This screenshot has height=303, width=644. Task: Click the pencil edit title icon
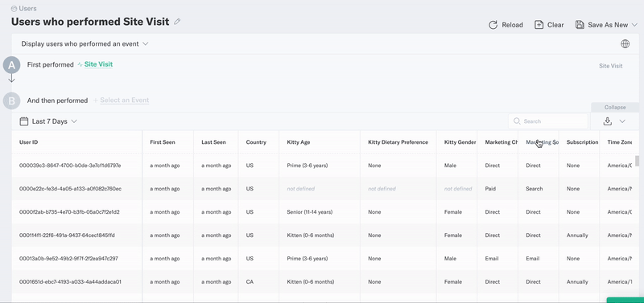[177, 22]
